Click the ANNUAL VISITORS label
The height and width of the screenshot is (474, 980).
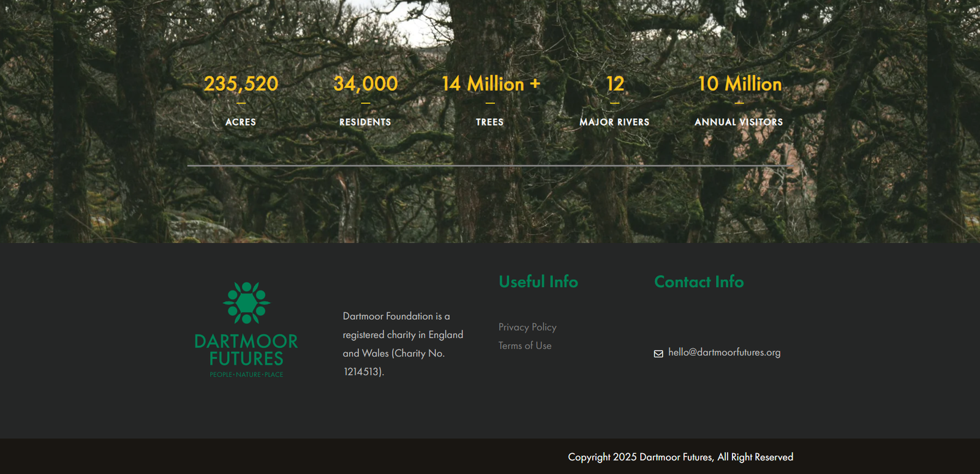[739, 122]
